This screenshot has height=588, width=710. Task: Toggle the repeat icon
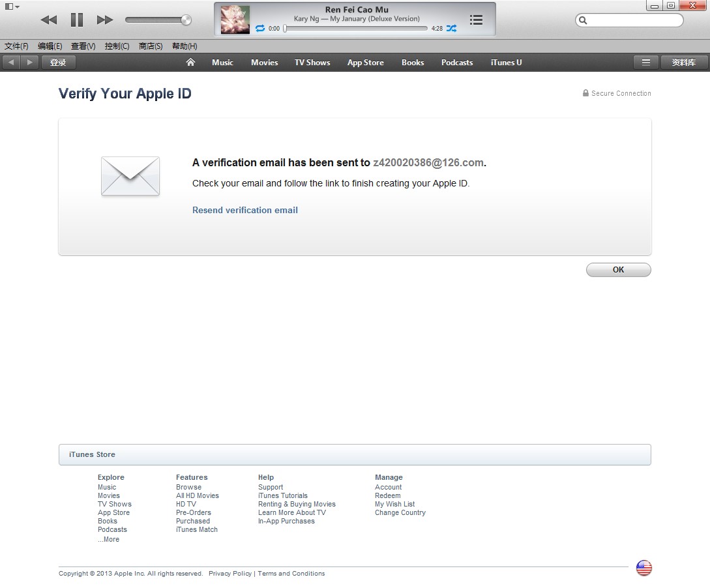click(x=260, y=28)
